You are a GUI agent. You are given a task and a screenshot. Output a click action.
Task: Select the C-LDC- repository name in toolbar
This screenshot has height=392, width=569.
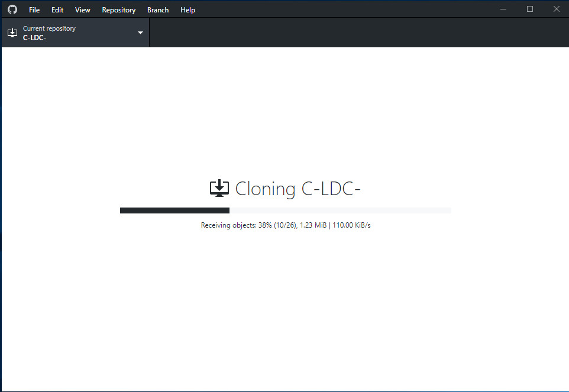click(34, 38)
